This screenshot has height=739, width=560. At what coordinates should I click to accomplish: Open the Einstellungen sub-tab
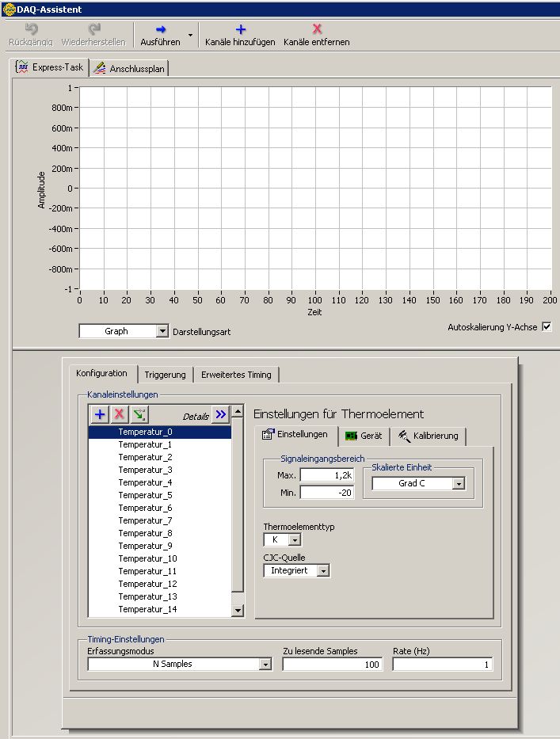pyautogui.click(x=295, y=435)
